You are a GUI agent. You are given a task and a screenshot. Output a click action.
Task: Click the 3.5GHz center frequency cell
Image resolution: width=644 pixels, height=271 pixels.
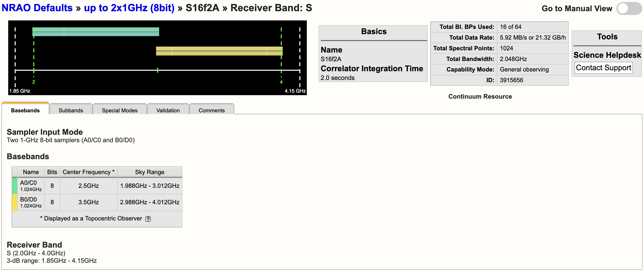89,202
